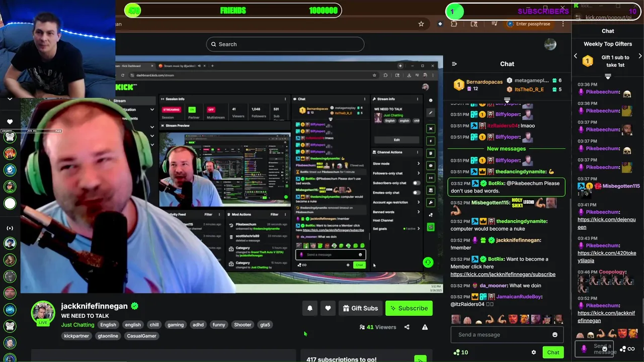The width and height of the screenshot is (644, 362).
Task: Open the user profile avatar in the header
Action: coord(550,44)
